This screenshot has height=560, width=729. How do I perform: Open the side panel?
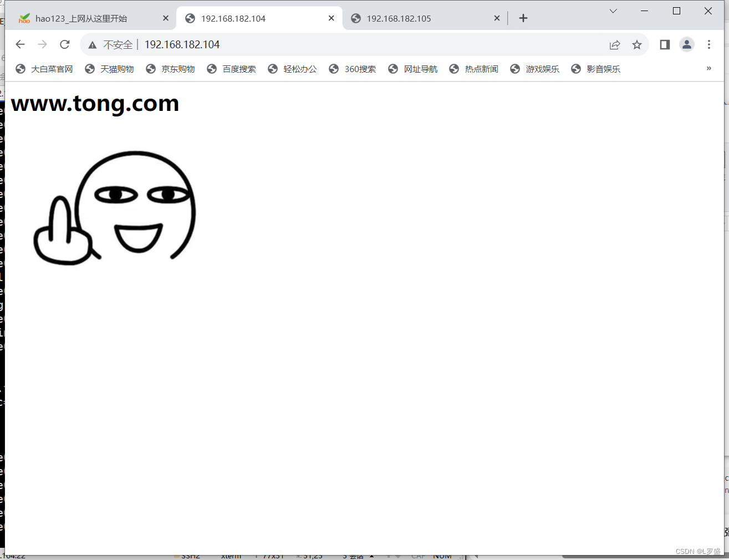(x=665, y=45)
